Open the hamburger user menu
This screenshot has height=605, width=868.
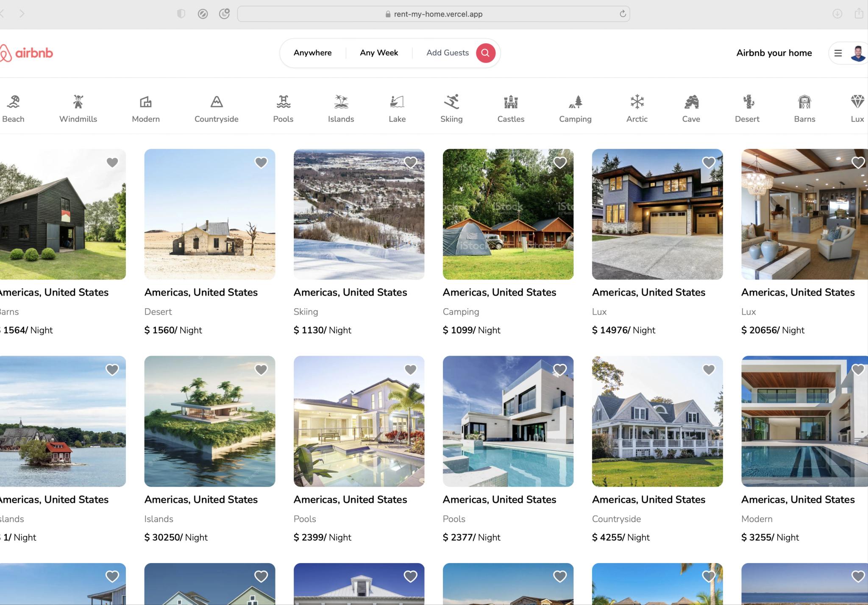point(838,53)
